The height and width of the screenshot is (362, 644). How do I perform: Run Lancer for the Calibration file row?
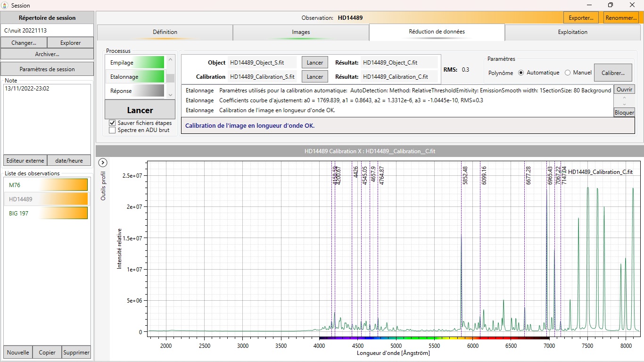[315, 76]
